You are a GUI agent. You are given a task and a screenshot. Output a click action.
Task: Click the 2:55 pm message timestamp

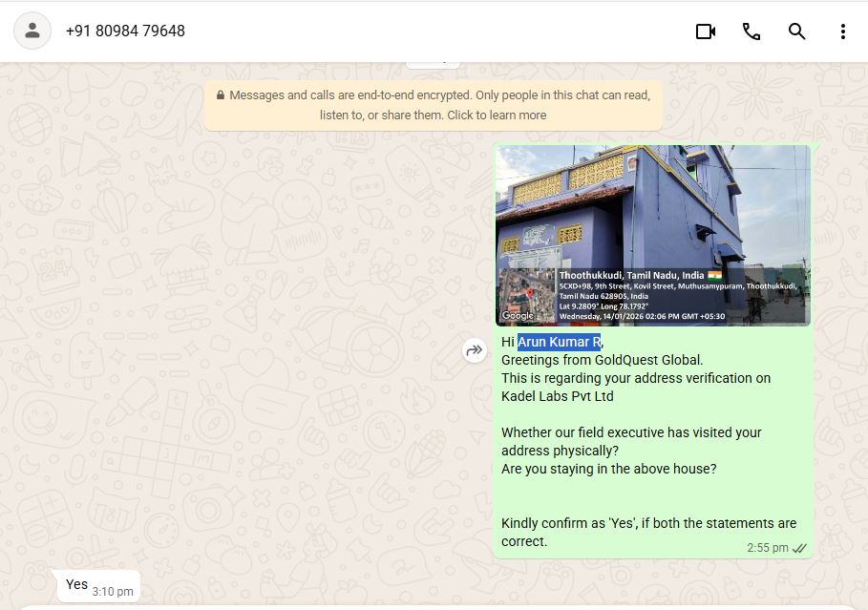[767, 548]
